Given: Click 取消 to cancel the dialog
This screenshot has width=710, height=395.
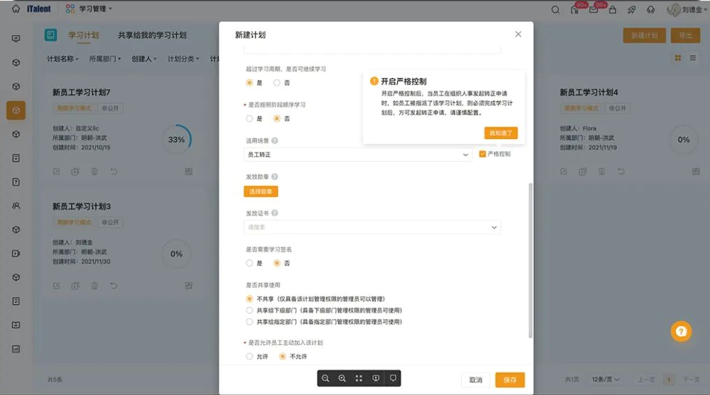Looking at the screenshot, I should pos(475,380).
